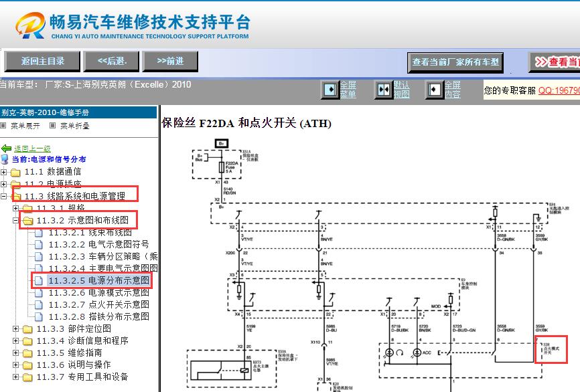Screen dimensions: 580x392
Task: Expand the 11.3.4 诊断信息和程序 node
Action: coord(15,340)
